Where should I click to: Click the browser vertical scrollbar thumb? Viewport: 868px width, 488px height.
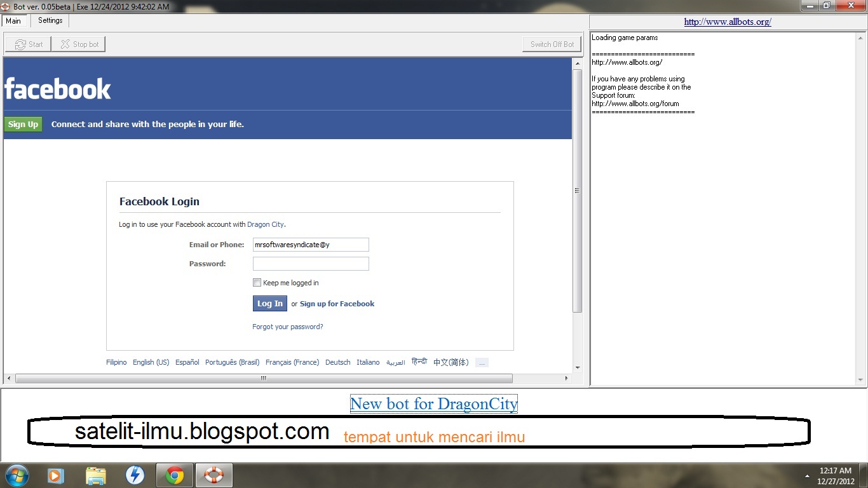[578, 191]
